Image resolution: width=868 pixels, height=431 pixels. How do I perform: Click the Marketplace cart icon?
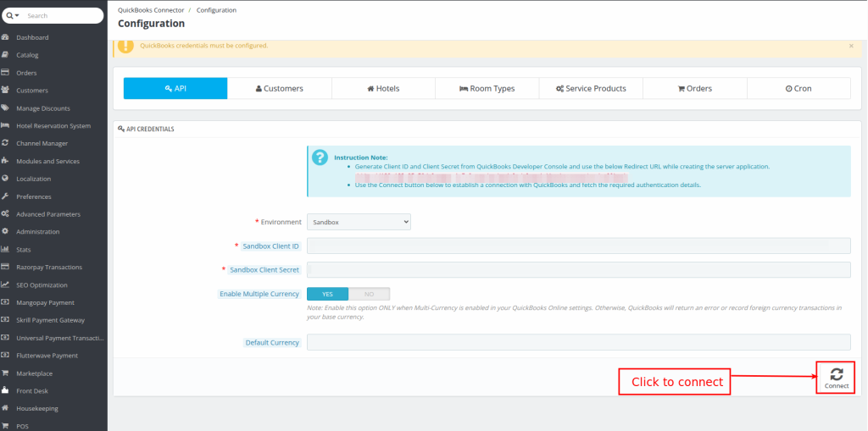5,373
